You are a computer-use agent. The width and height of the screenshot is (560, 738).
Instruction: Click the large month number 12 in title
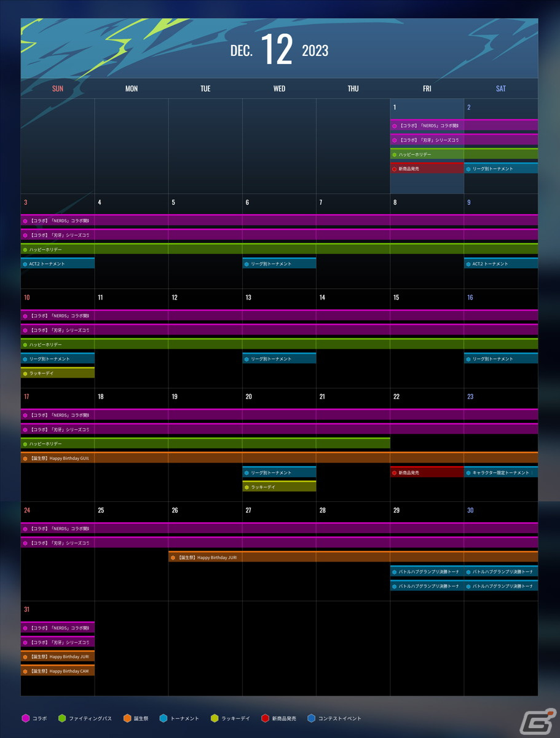click(x=277, y=50)
